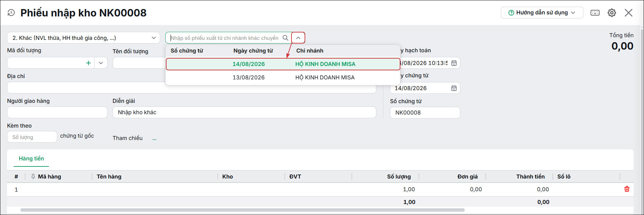Click Mã hàng column header
The image size is (644, 215).
click(50, 176)
